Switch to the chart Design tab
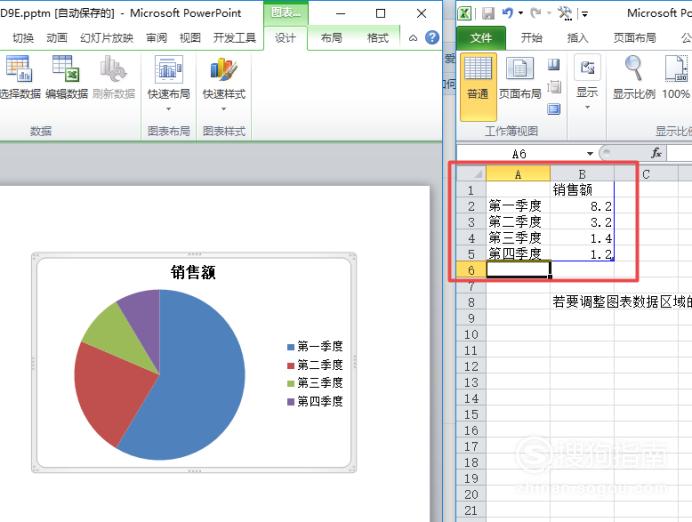This screenshot has height=522, width=692. coord(285,38)
